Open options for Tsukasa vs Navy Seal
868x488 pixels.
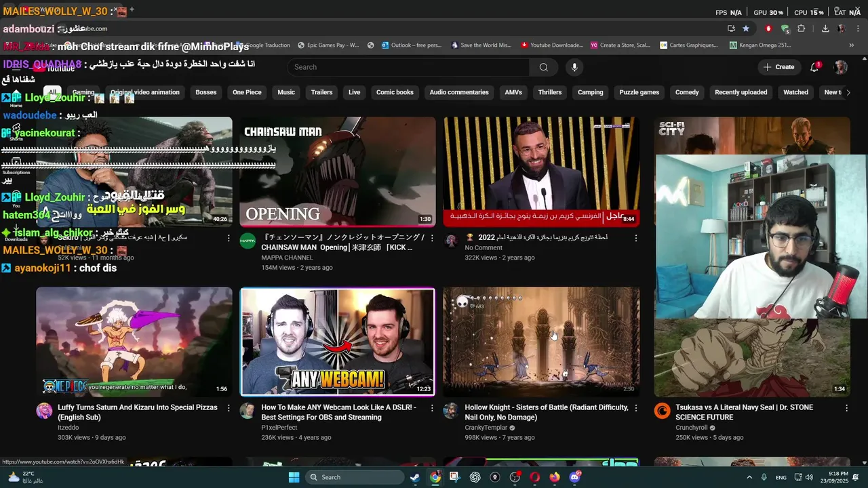point(846,408)
